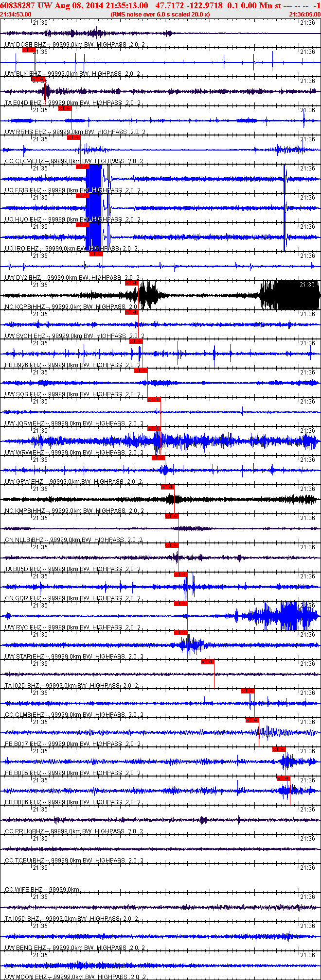This screenshot has height=980, width=321.
Task: Select the UW DY2 EHZ trace label
Action: 72,278
